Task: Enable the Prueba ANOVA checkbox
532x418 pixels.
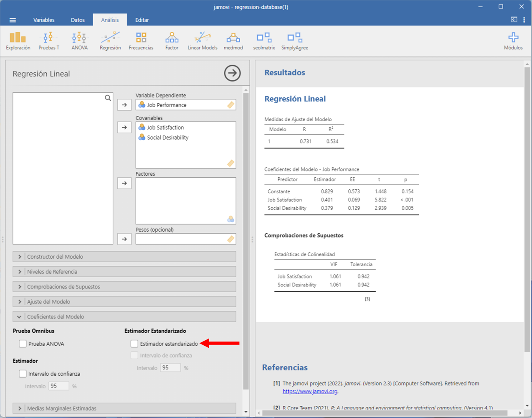Action: tap(23, 344)
